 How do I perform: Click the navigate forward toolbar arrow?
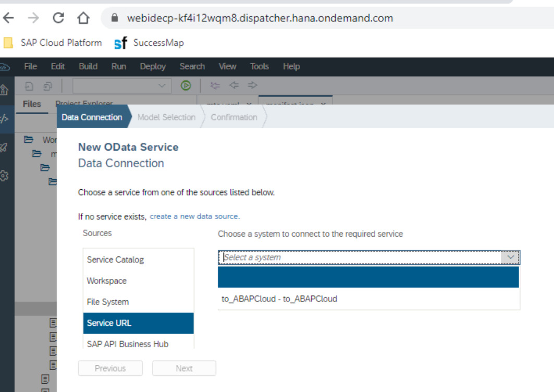252,85
